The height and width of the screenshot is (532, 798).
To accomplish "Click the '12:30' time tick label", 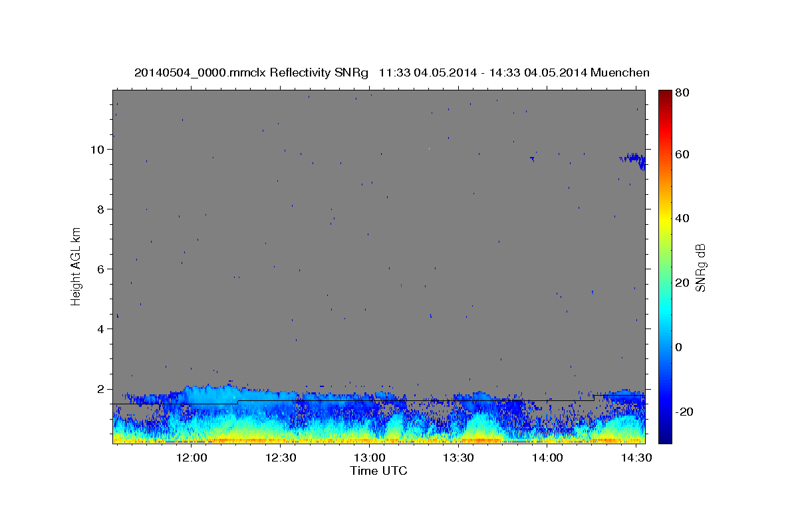I will pyautogui.click(x=281, y=458).
